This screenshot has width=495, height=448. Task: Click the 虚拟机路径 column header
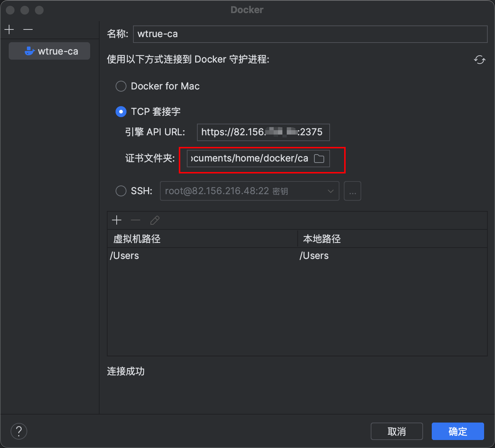click(202, 239)
